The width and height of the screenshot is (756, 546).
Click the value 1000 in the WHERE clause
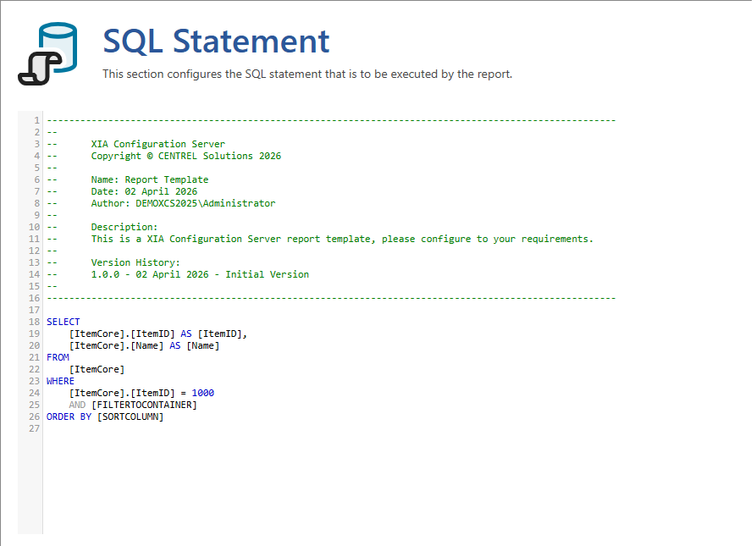(202, 393)
